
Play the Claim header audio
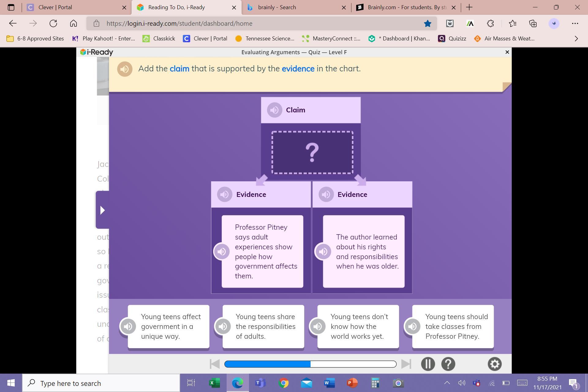click(274, 110)
